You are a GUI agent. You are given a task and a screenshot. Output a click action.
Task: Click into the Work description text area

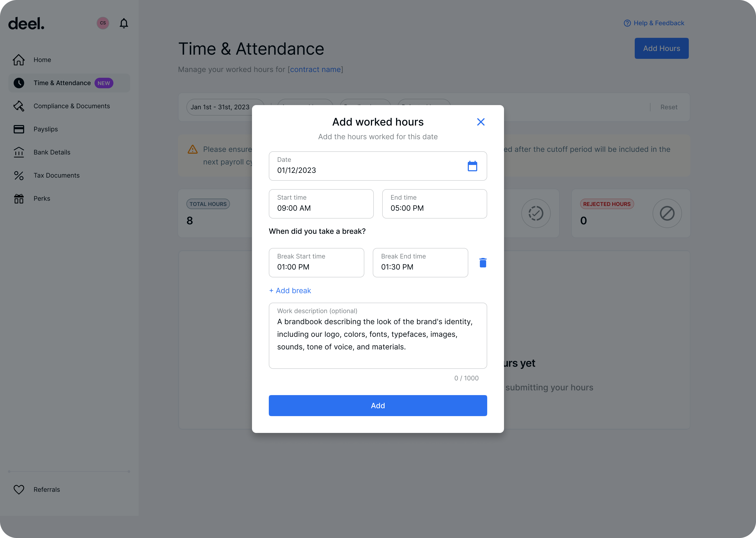pyautogui.click(x=378, y=335)
